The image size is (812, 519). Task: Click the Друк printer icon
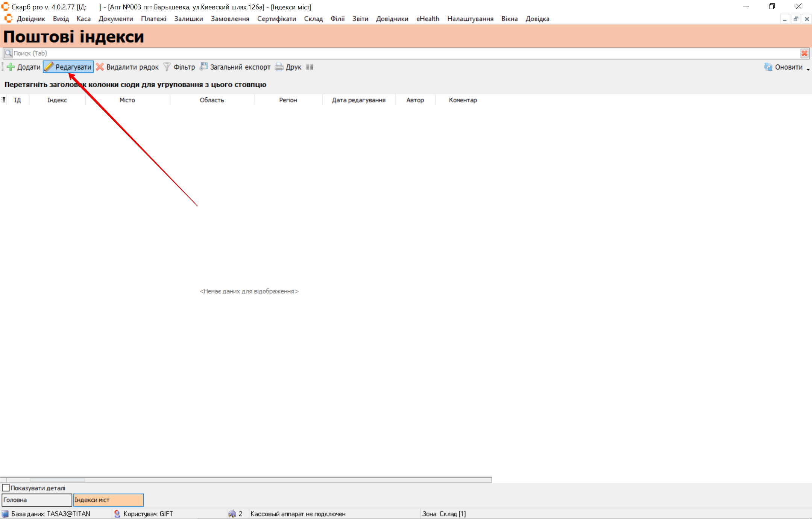279,67
